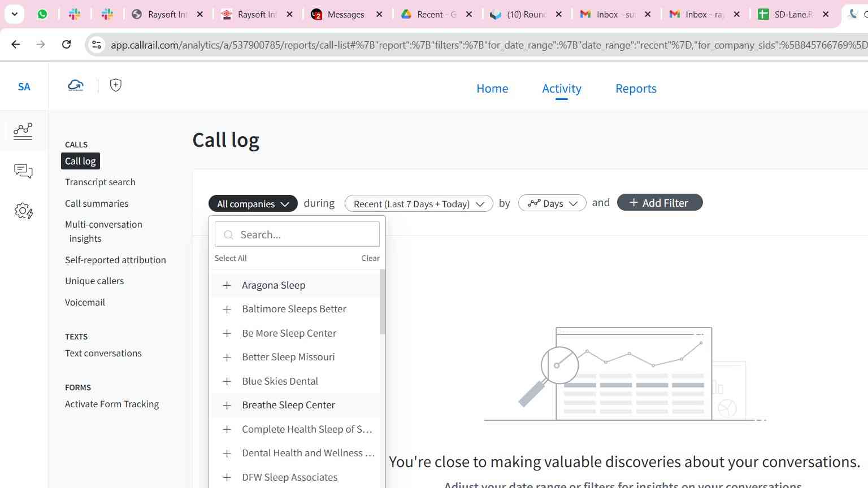Screen dimensions: 868x488
Task: Add DFW Sleep Associates company
Action: tap(294, 477)
